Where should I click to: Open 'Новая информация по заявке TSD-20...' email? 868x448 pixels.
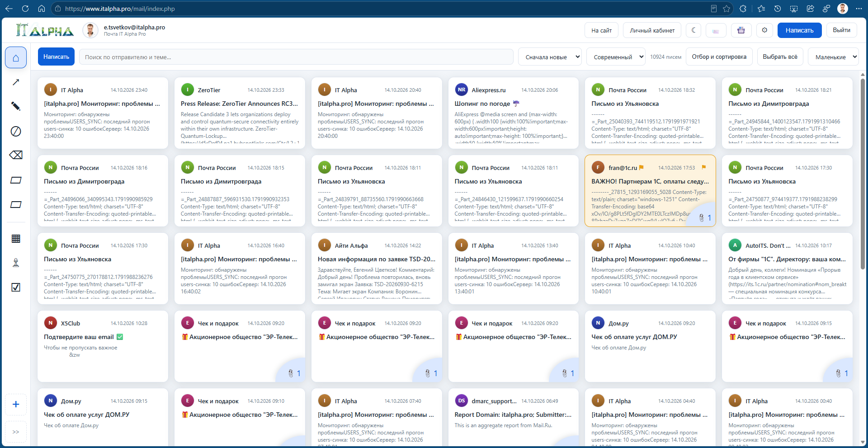[377, 269]
